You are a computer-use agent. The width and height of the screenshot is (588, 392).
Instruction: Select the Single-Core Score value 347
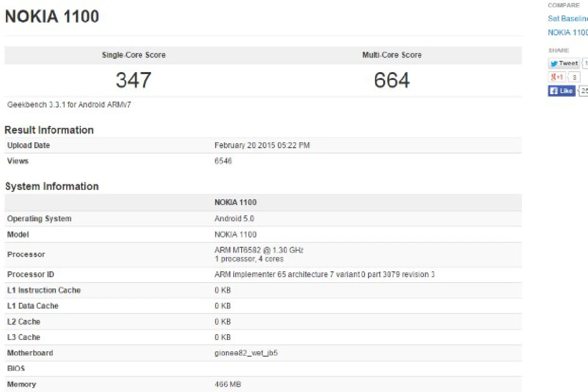[x=133, y=80]
